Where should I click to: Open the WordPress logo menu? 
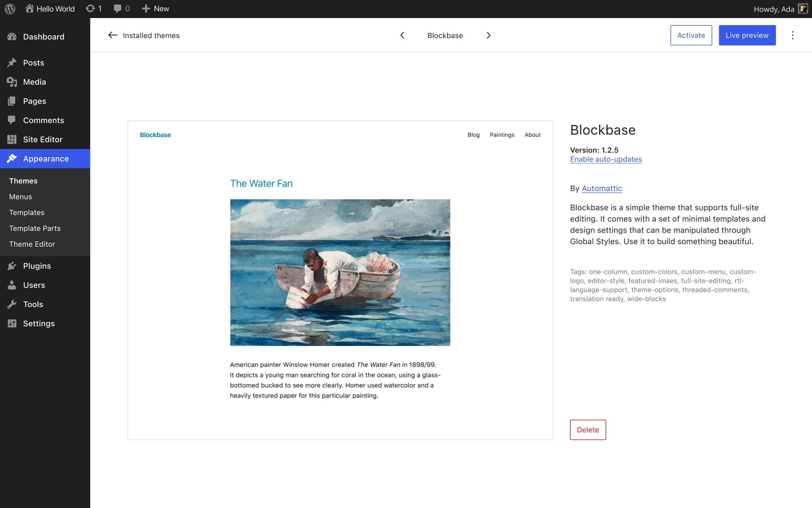pyautogui.click(x=10, y=9)
